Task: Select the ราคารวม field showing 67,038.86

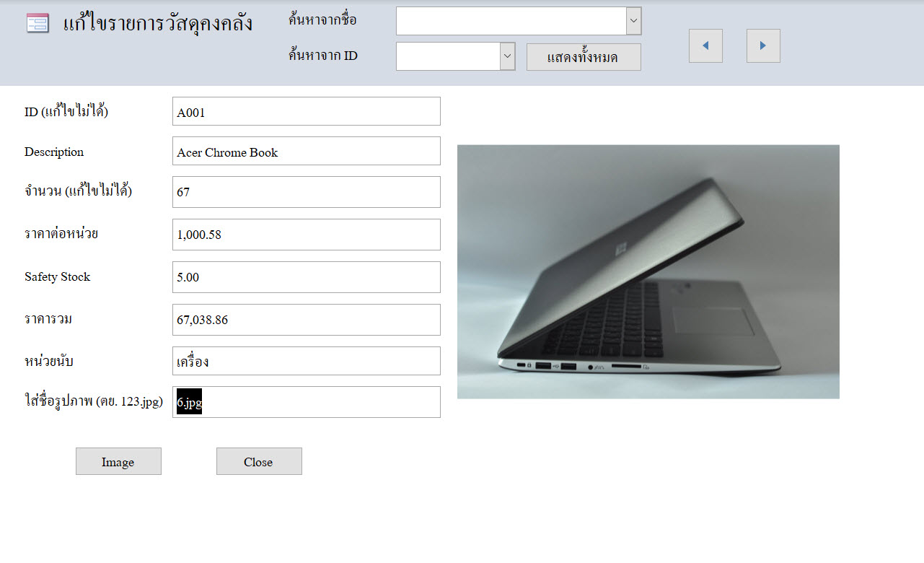Action: tap(306, 320)
